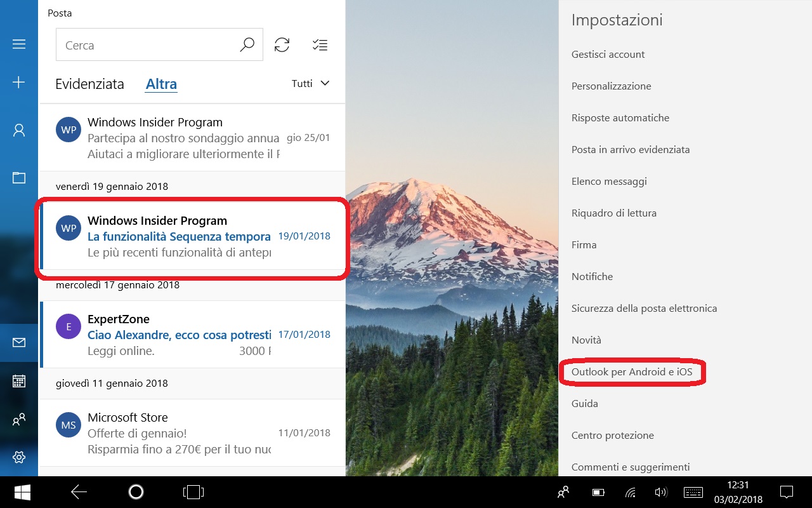The height and width of the screenshot is (508, 812).
Task: Click taskbar clock 12:31
Action: [739, 486]
